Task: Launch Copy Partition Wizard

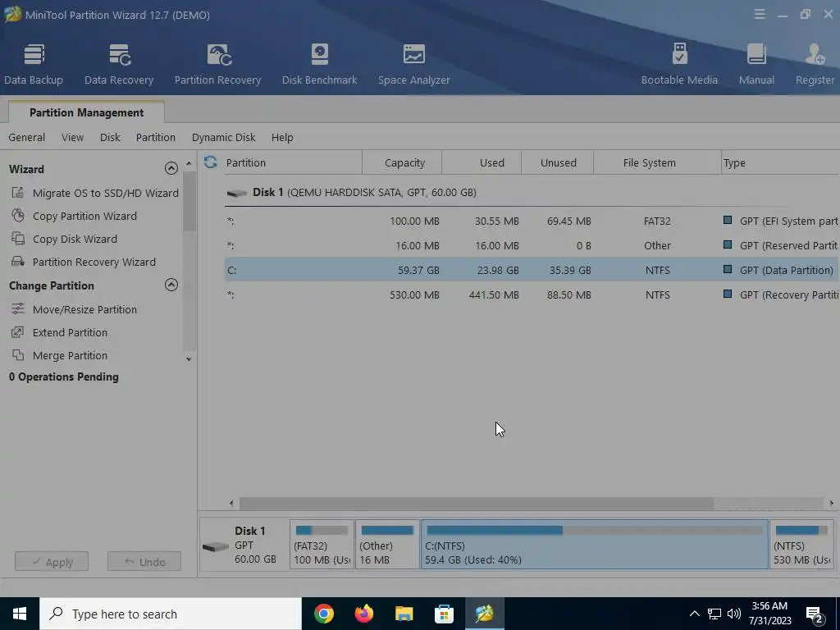Action: 75,216
